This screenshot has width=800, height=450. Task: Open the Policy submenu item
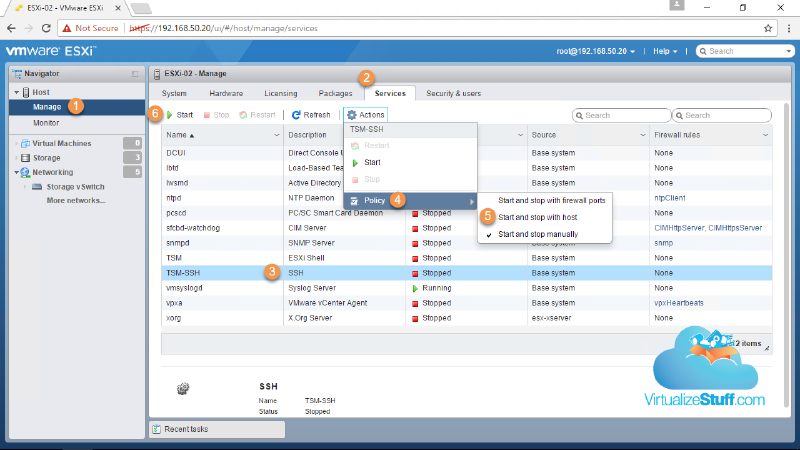pyautogui.click(x=411, y=201)
